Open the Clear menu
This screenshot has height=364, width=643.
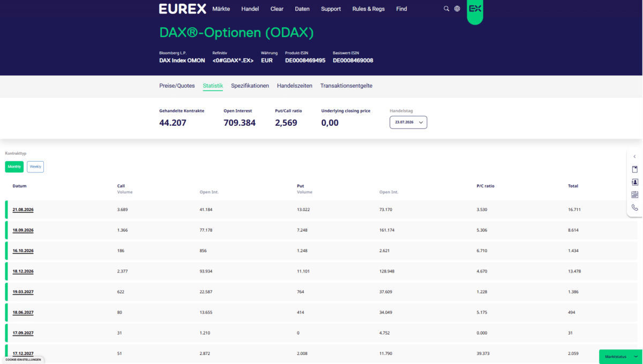pyautogui.click(x=277, y=9)
